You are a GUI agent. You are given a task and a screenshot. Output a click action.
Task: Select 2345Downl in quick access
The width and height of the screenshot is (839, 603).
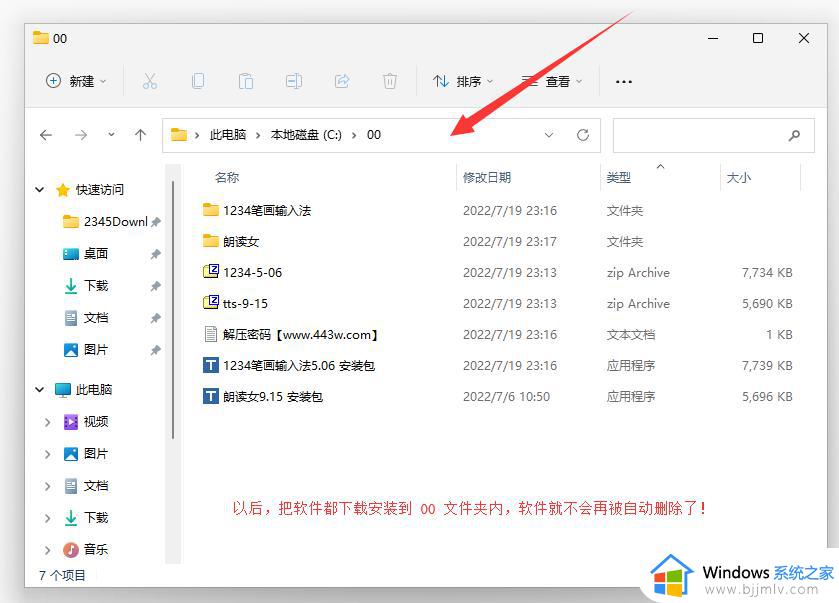pos(116,222)
